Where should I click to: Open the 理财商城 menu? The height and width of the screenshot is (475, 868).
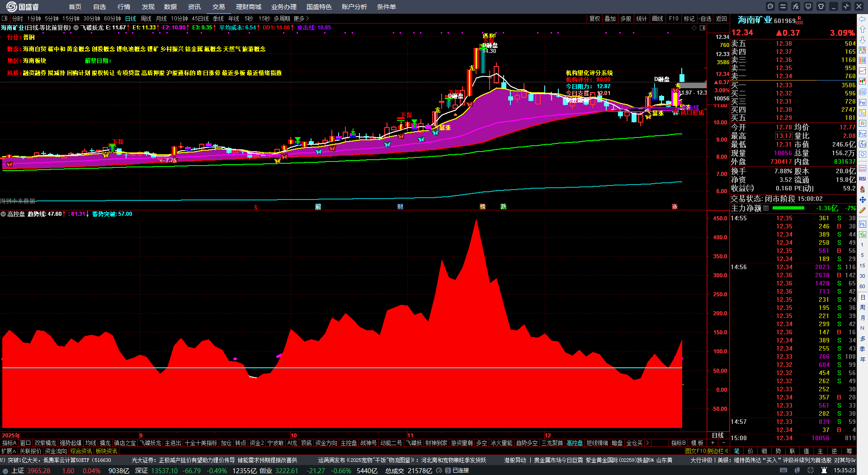(x=249, y=7)
